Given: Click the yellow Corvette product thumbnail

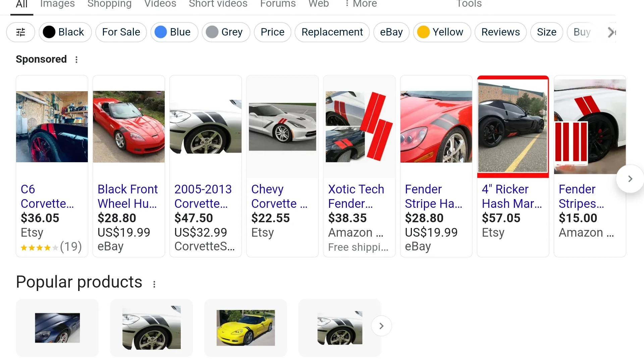Looking at the screenshot, I should tap(246, 328).
